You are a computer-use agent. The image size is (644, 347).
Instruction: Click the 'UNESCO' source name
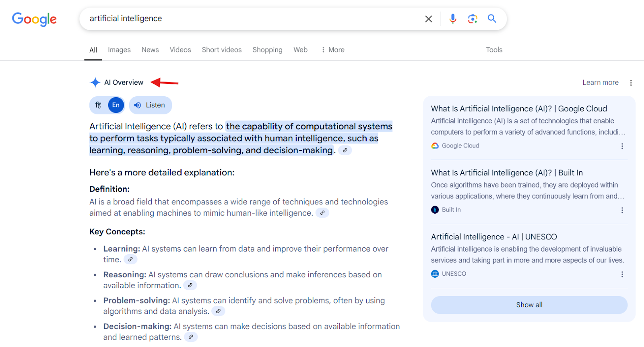pyautogui.click(x=454, y=274)
